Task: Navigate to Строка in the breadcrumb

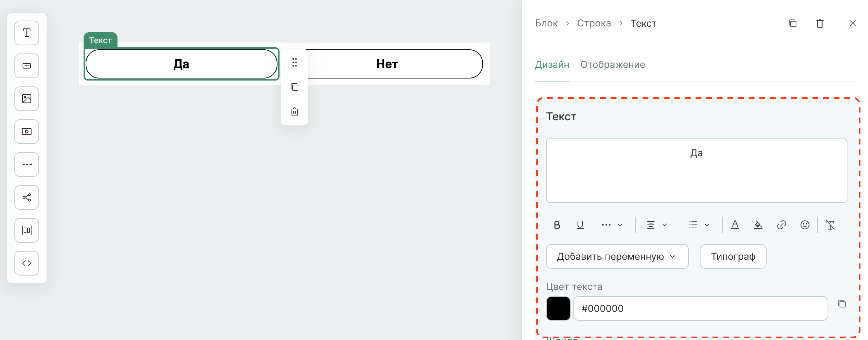Action: 594,23
